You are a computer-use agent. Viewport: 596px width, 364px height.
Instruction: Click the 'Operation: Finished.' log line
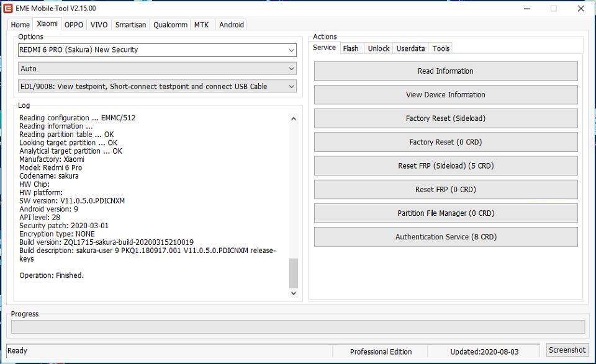click(x=52, y=275)
